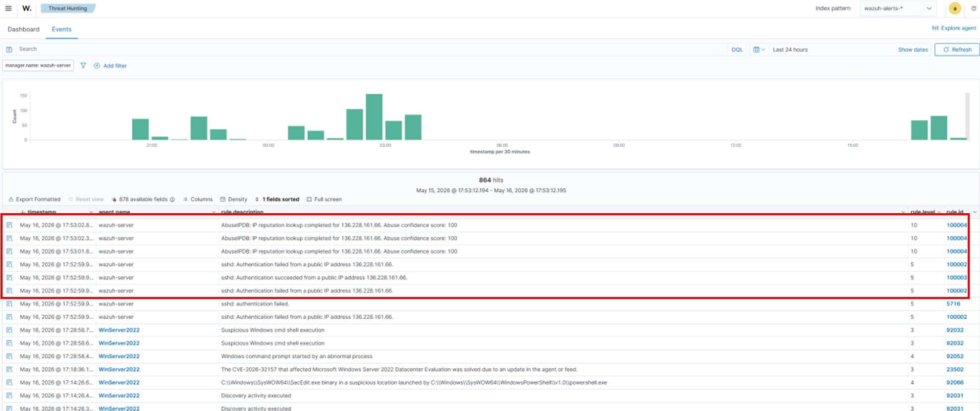Viewport: 980px width, 411px height.
Task: Inspect first AbuseIPDB event details icon
Action: (x=9, y=225)
